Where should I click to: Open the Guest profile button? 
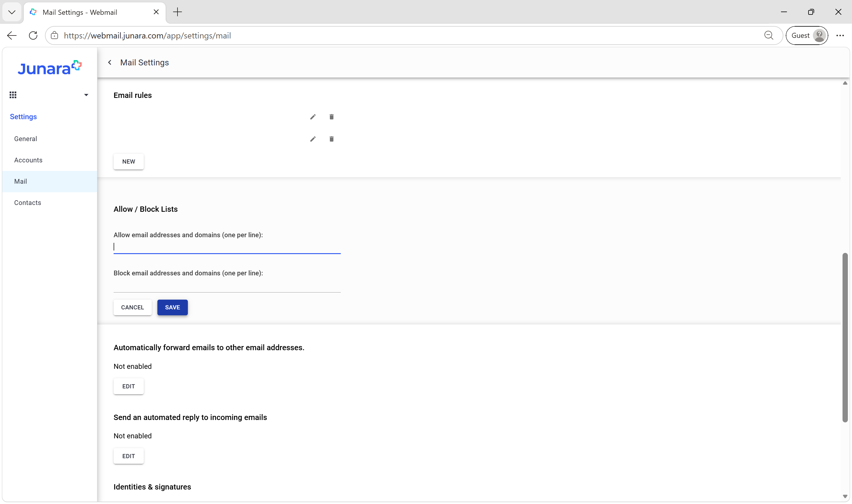point(807,36)
